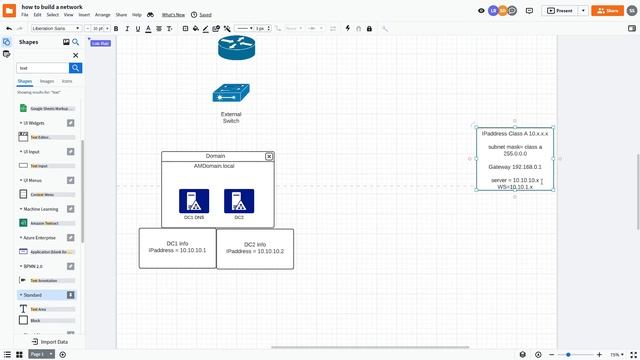Toggle the UI Input library checkbox

point(71,151)
